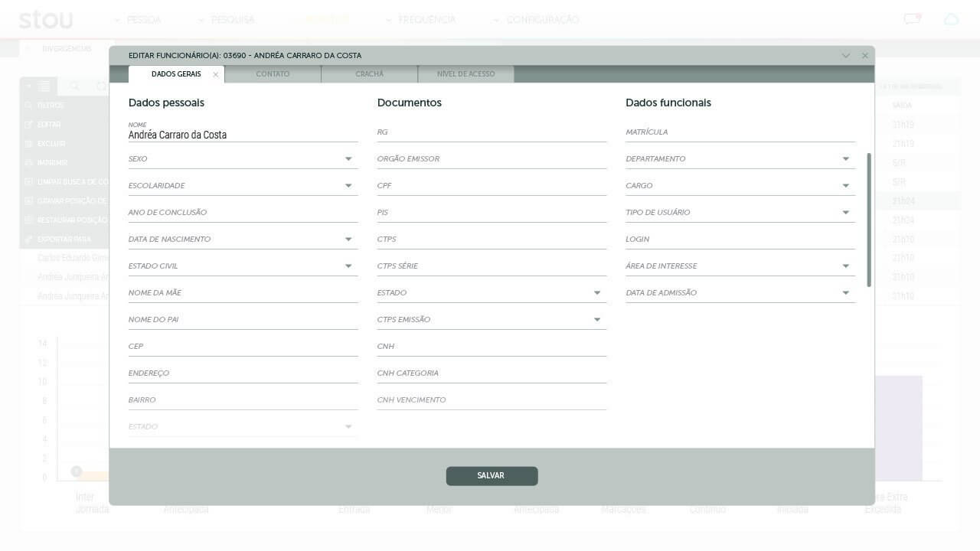The width and height of the screenshot is (980, 551).
Task: Click the CTPS number field
Action: point(492,240)
